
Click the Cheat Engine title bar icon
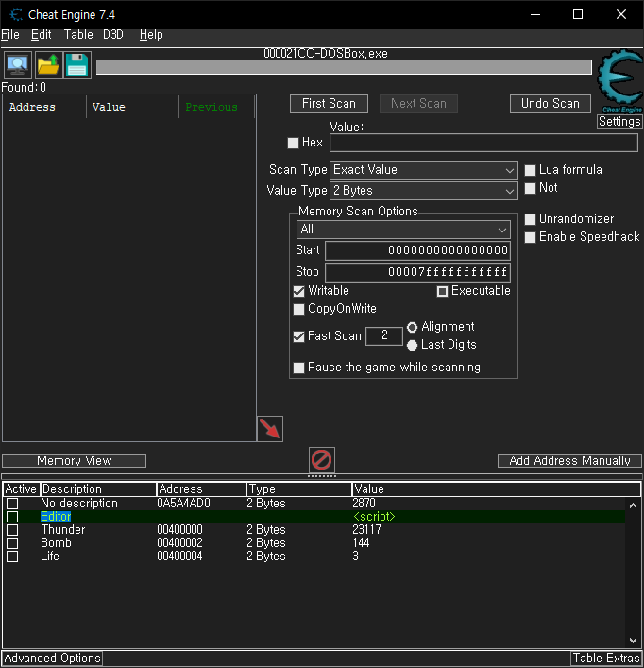(16, 14)
